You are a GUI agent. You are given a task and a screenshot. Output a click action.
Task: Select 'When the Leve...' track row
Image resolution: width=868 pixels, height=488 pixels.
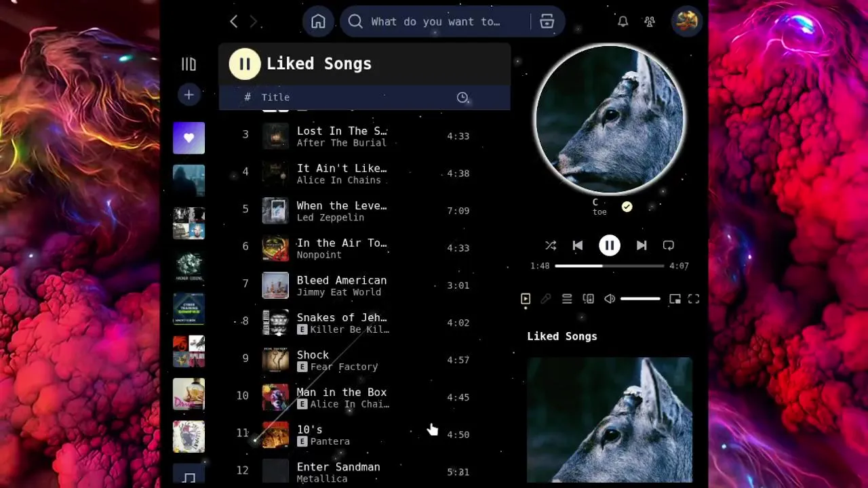click(364, 211)
